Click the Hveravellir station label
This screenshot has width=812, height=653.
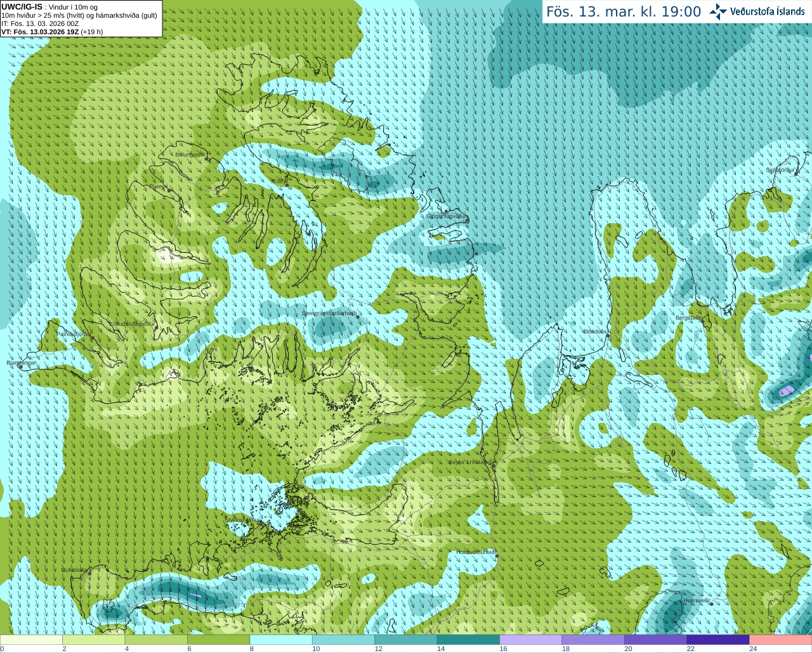697,600
